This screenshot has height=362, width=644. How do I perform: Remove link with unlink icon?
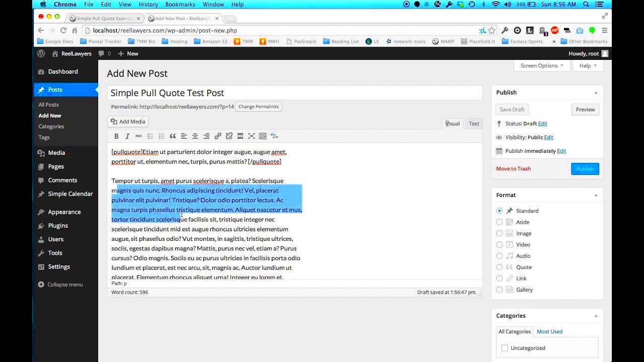pyautogui.click(x=229, y=136)
